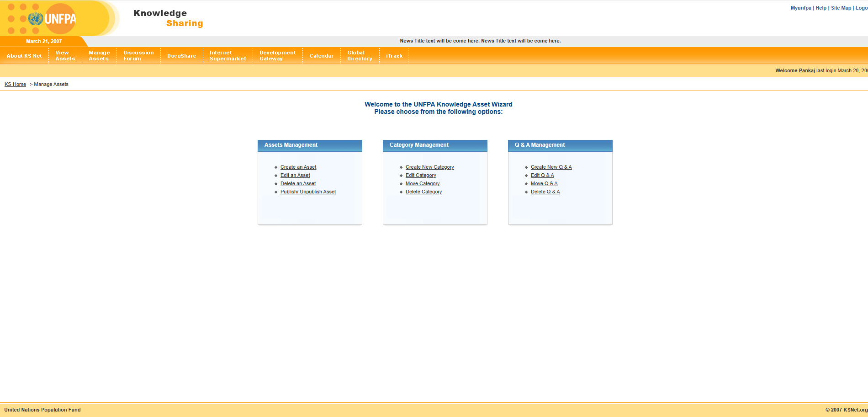
Task: Click Create New Category link
Action: pyautogui.click(x=429, y=167)
